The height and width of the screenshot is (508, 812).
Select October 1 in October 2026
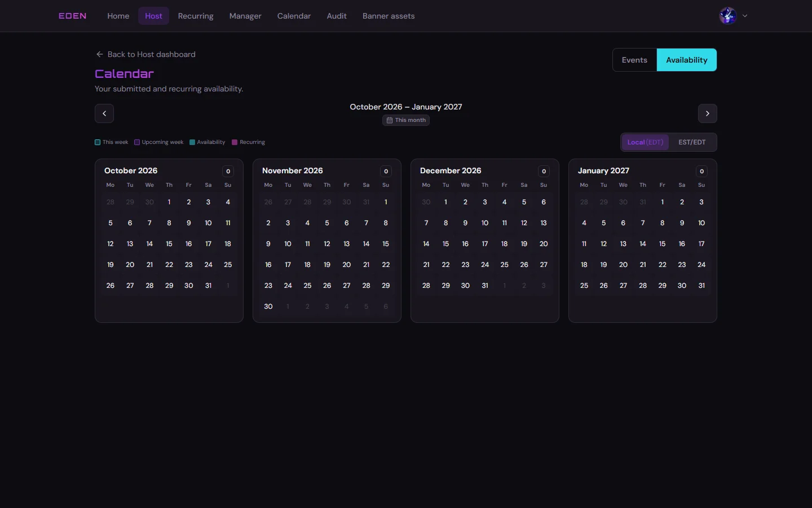click(x=169, y=202)
